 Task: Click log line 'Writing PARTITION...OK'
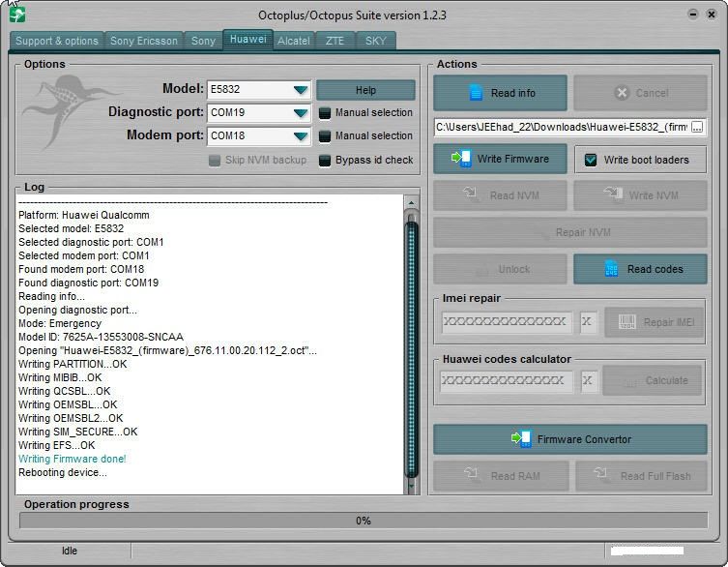click(x=73, y=365)
